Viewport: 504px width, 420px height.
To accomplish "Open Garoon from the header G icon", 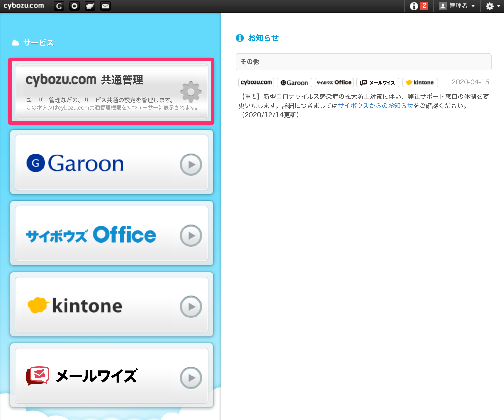I will pos(59,6).
